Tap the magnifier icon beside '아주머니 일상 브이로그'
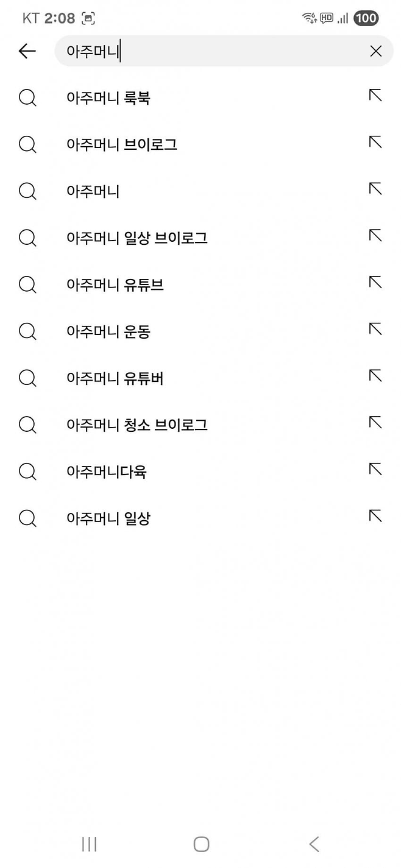The height and width of the screenshot is (868, 401). click(x=27, y=238)
